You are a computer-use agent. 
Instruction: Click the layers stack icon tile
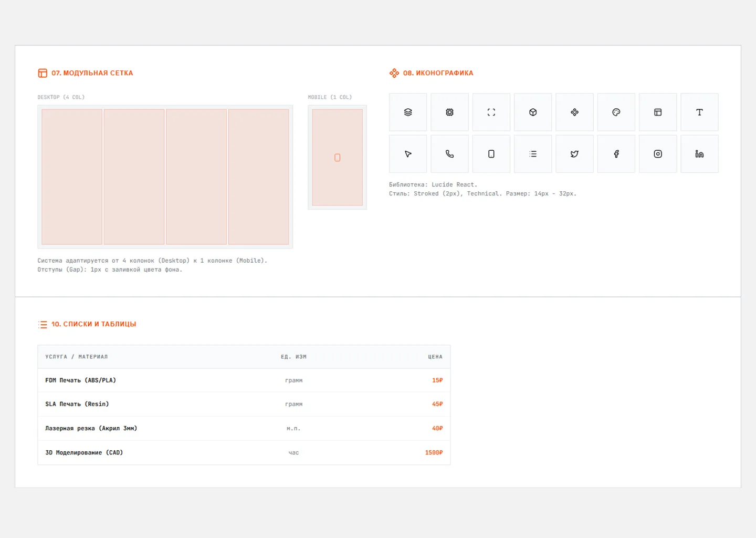coord(408,112)
